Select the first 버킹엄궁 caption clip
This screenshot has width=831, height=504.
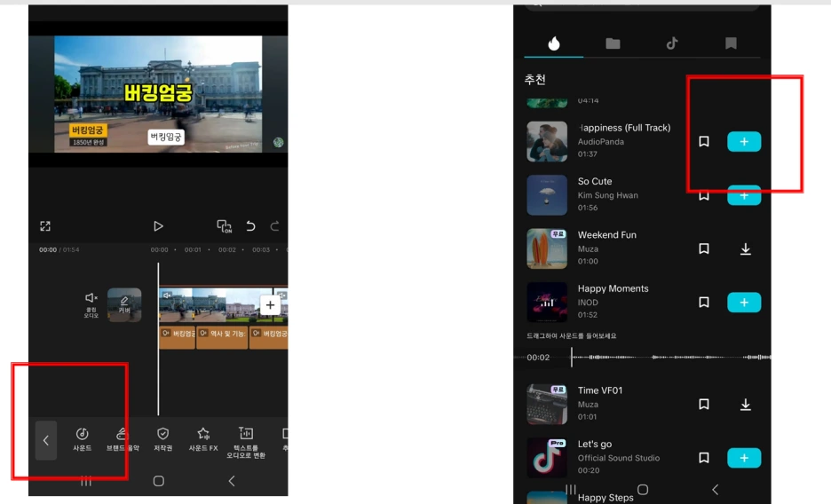pos(178,337)
